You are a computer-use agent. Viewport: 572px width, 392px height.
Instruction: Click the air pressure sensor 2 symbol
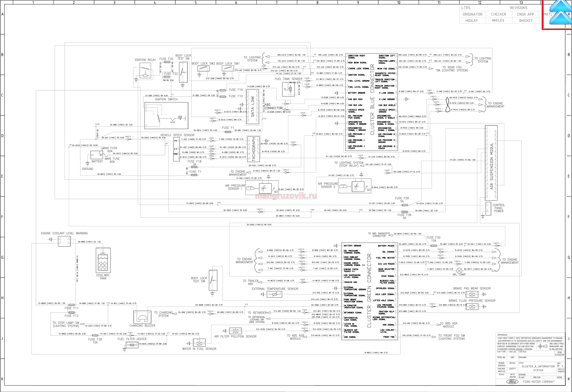[355, 186]
